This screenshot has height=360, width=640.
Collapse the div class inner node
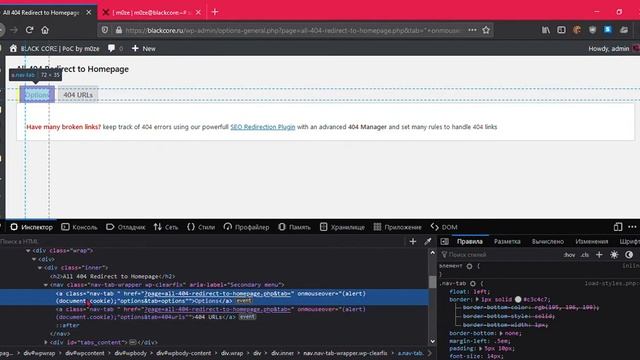click(40, 268)
